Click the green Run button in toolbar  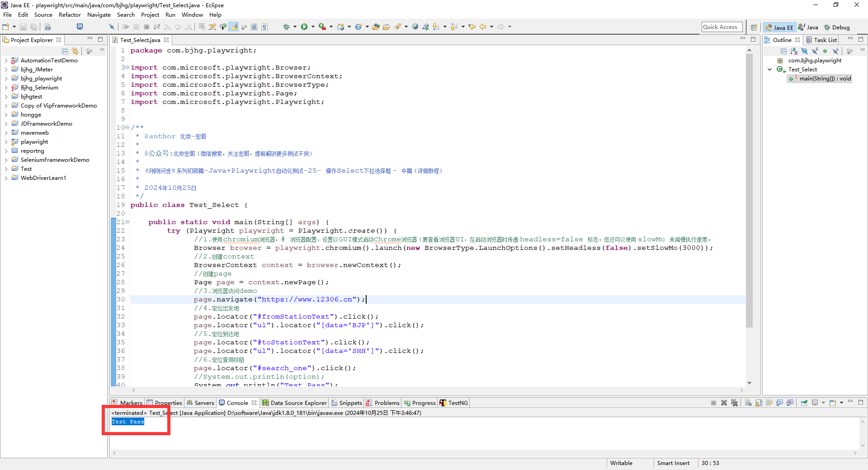(304, 27)
